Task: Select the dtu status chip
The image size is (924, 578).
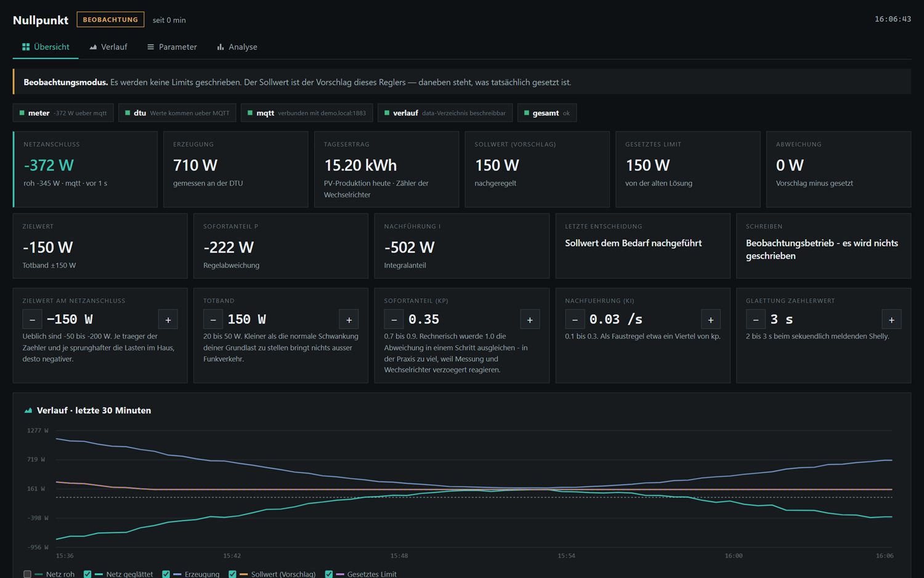Action: coord(177,113)
